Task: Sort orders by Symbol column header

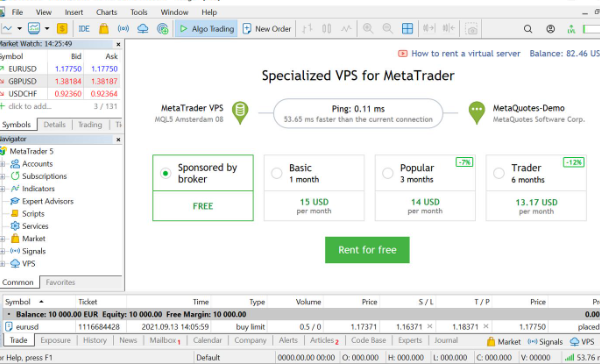Action: point(38,302)
